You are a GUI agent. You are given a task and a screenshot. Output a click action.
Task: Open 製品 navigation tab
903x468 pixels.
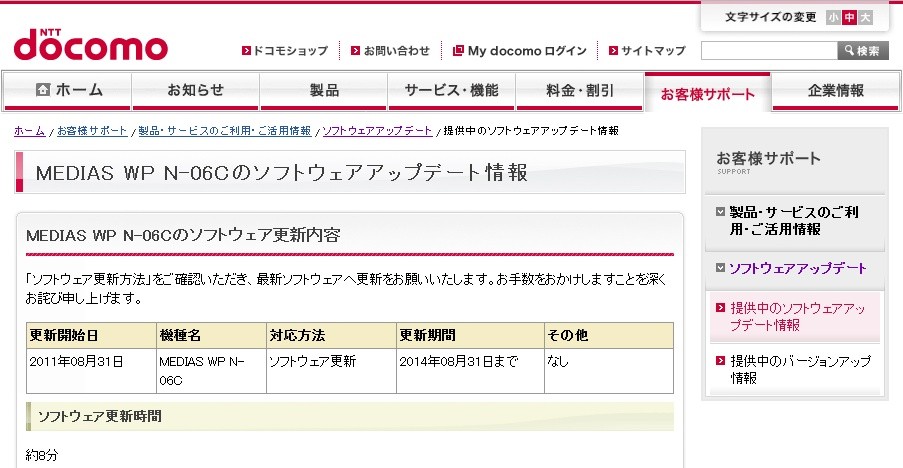[324, 91]
